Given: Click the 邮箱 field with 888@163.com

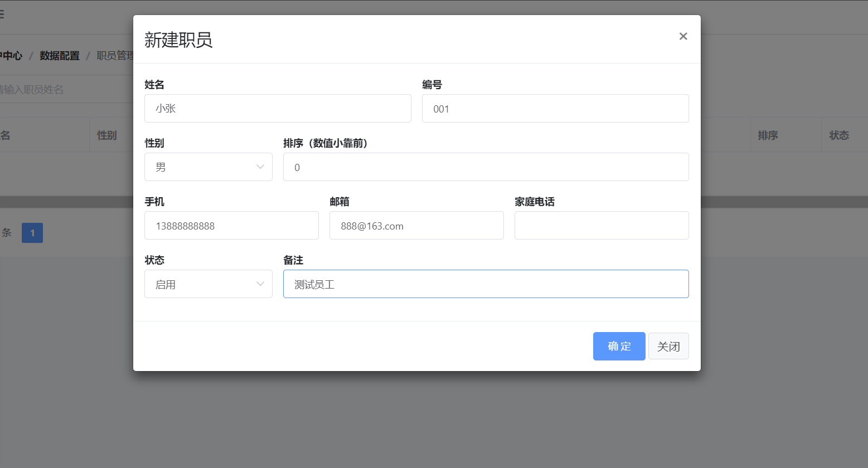Looking at the screenshot, I should (416, 226).
